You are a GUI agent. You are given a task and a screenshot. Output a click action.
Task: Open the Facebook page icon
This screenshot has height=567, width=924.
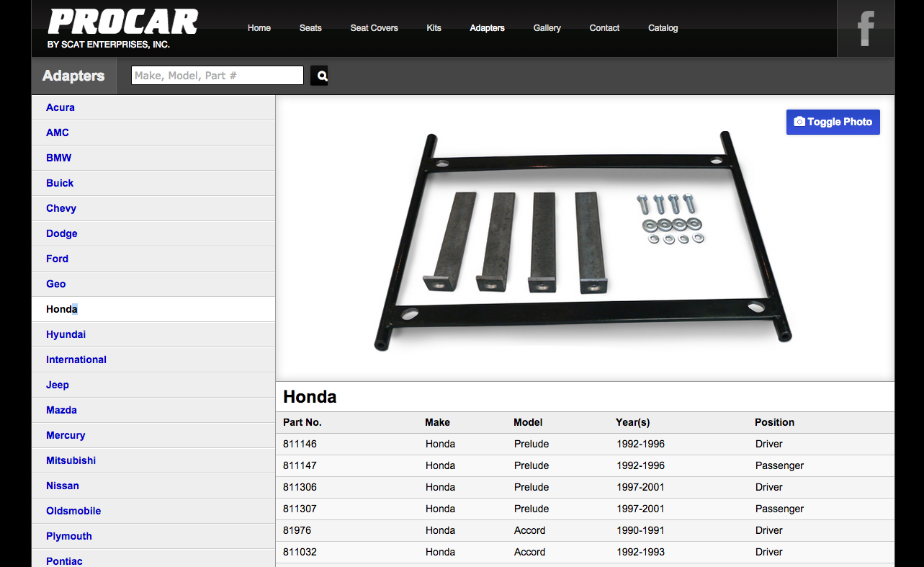click(866, 29)
